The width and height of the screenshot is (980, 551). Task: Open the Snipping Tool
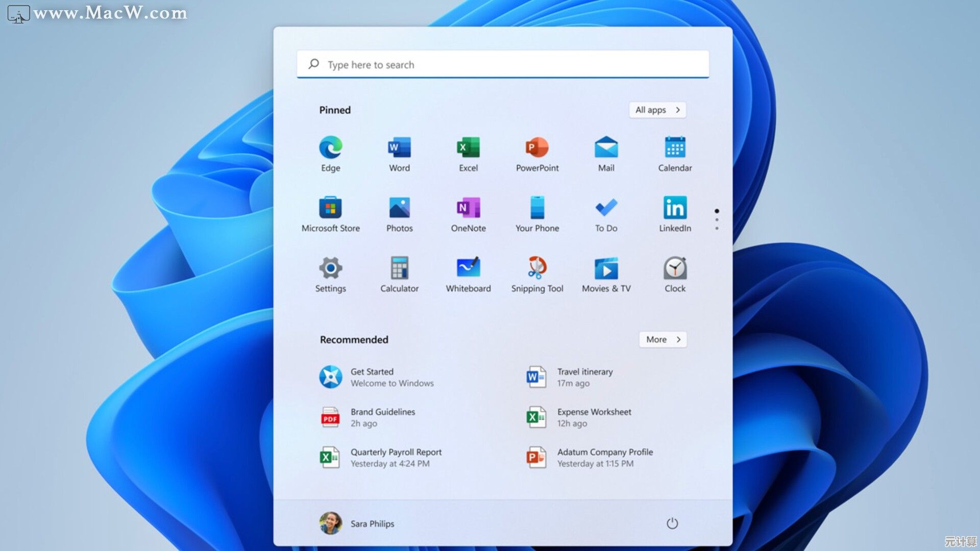[x=536, y=271]
